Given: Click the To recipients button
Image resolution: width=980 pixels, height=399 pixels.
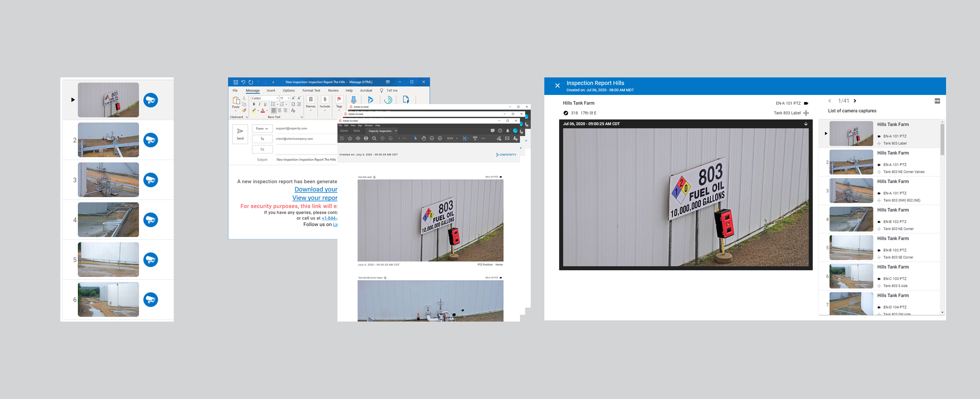Looking at the screenshot, I should click(262, 139).
